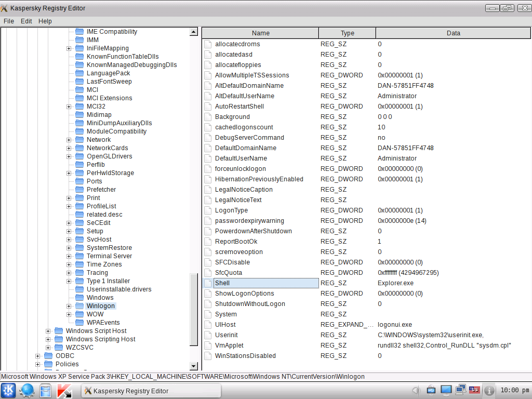Expand the NetworkCards tree node
The width and height of the screenshot is (532, 399).
click(69, 148)
